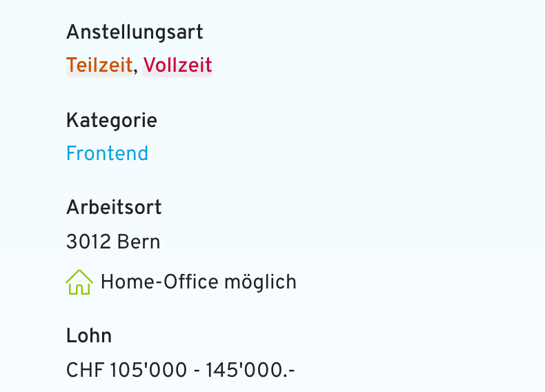Viewport: 545px width, 392px height.
Task: Select the Arbeitsort heading
Action: pos(114,207)
